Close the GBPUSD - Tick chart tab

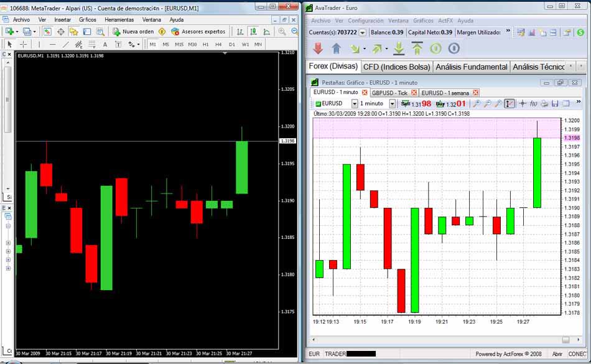(416, 93)
